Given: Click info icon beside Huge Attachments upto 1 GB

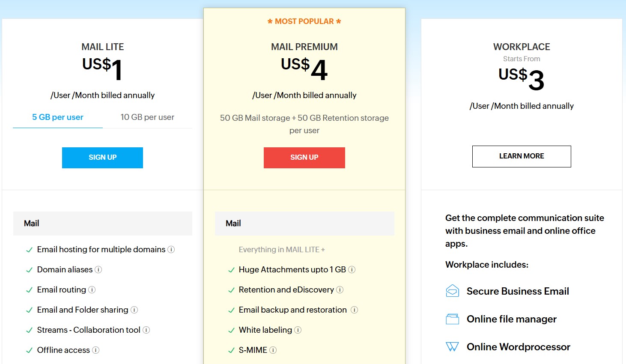Looking at the screenshot, I should click(x=352, y=269).
